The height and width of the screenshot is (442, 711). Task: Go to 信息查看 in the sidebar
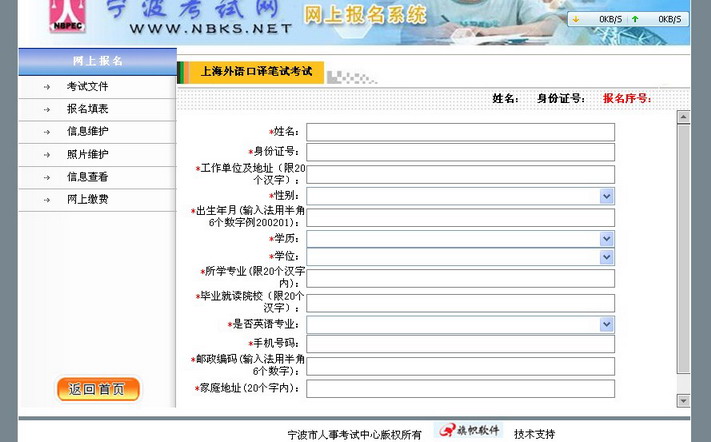pos(88,177)
